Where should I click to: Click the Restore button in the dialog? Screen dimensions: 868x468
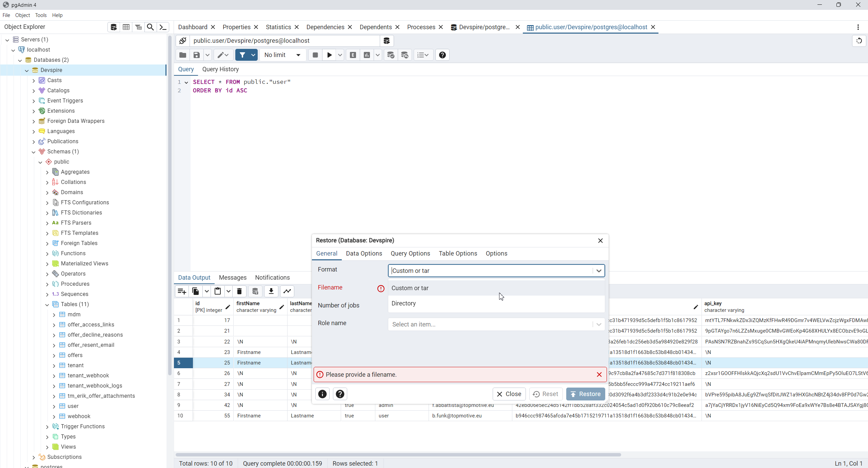tap(586, 394)
